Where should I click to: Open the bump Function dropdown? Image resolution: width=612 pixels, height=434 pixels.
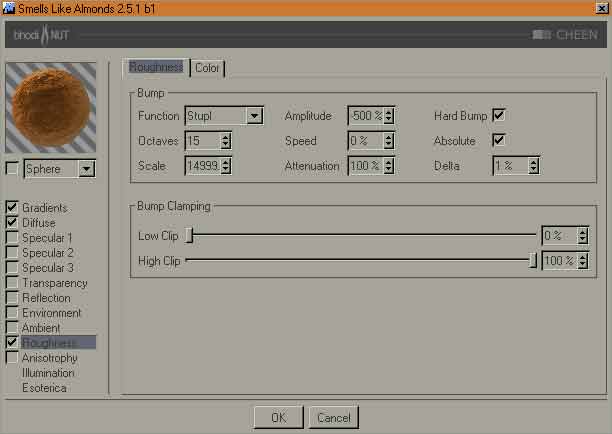(254, 116)
